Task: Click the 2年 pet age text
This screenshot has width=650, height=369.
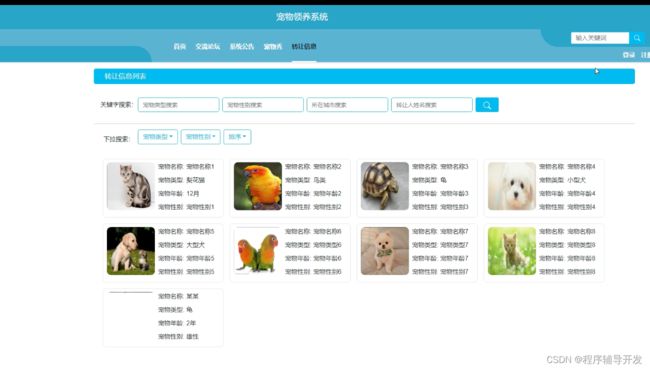Action: pos(191,323)
